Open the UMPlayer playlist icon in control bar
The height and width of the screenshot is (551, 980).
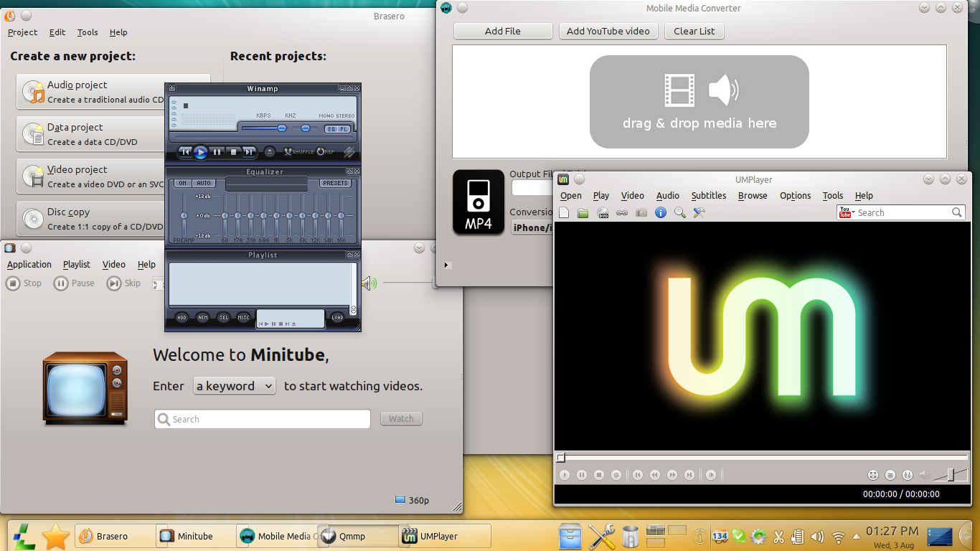pos(890,475)
